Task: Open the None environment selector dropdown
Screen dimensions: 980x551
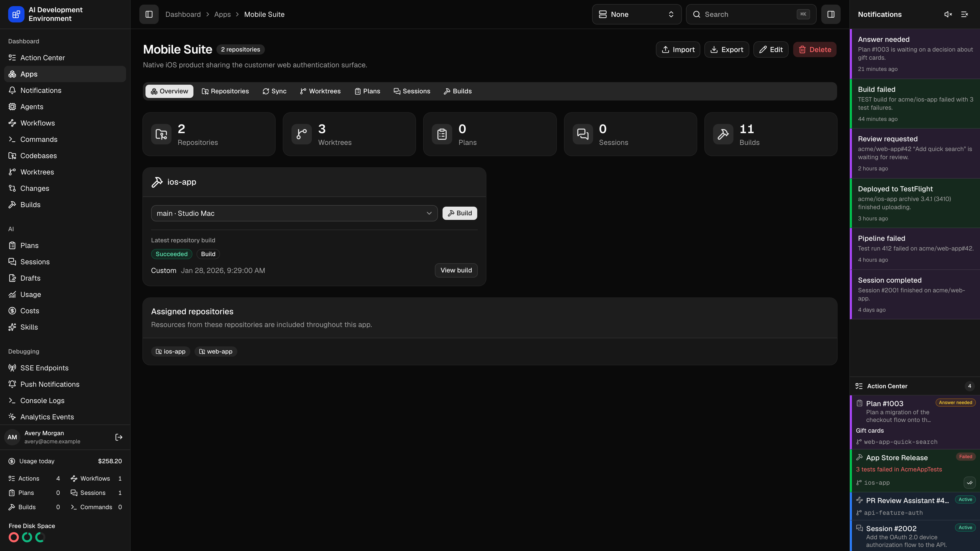Action: click(636, 15)
